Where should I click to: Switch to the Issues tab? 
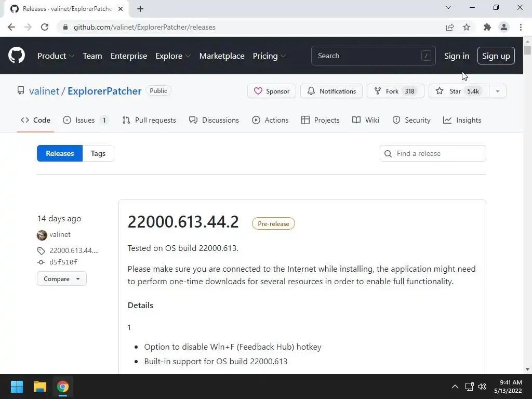(x=86, y=120)
